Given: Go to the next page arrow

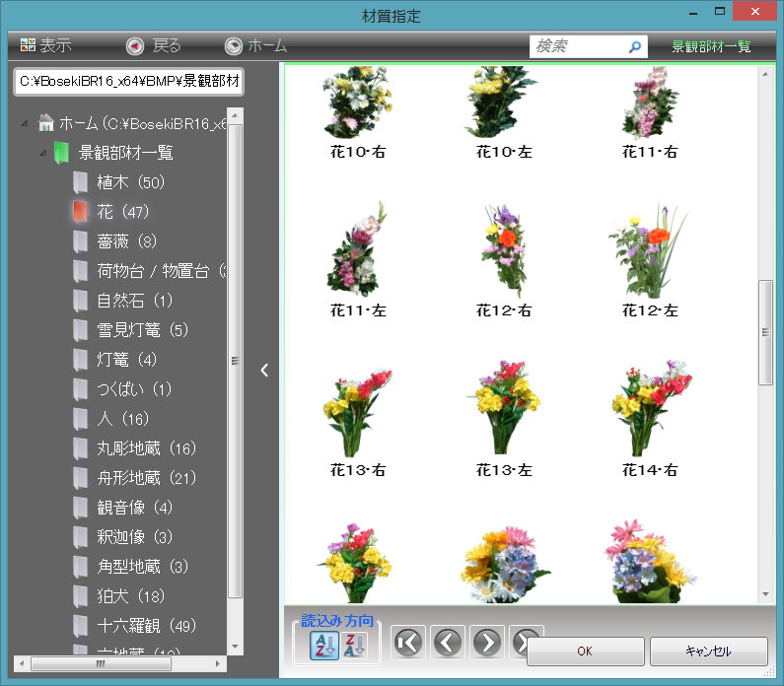Looking at the screenshot, I should (x=487, y=643).
